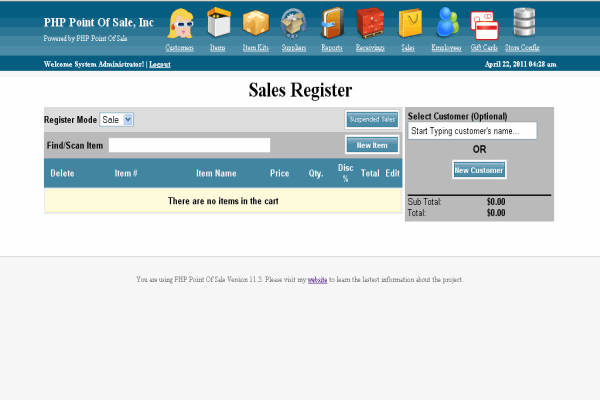This screenshot has height=400, width=600.
Task: Open the Receivings red crates icon
Action: click(x=370, y=23)
